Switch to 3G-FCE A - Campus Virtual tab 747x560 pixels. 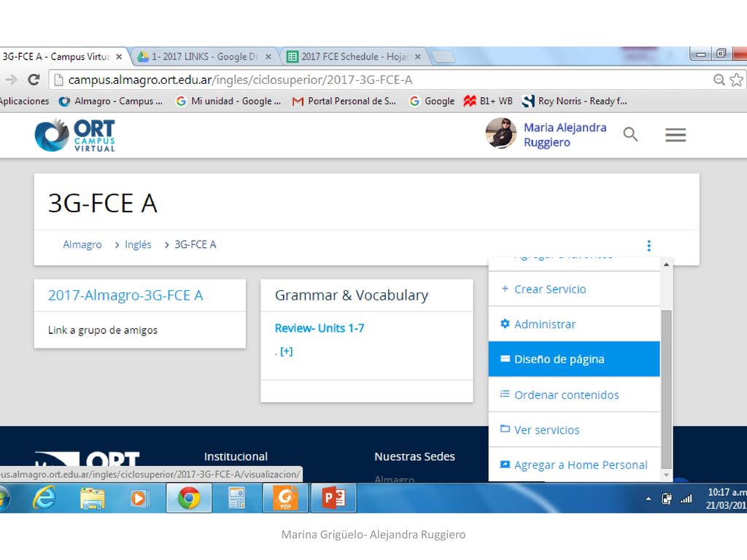click(56, 57)
